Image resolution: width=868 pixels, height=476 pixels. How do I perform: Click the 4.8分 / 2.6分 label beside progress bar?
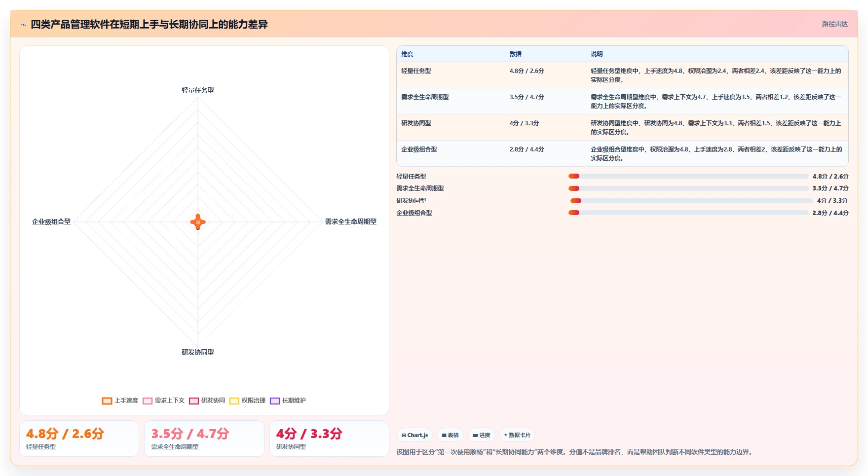click(830, 176)
